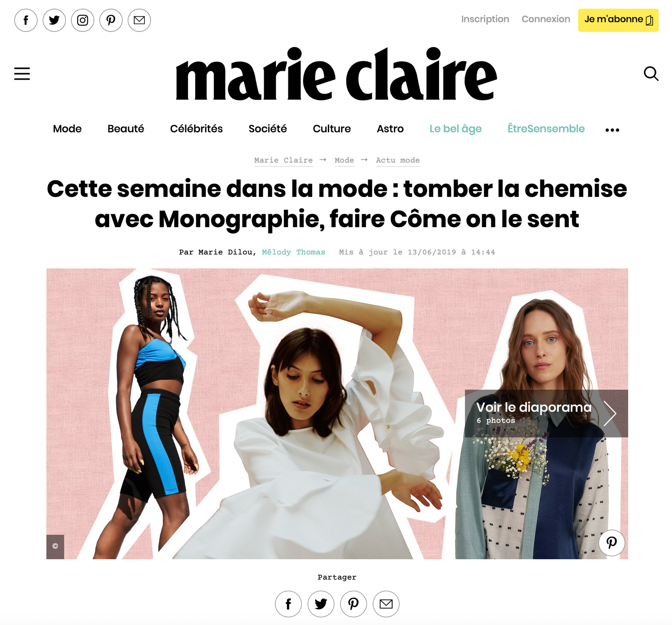Viewport: 672px width, 625px height.
Task: Advance slideshow with the diaporama arrow
Action: pyautogui.click(x=610, y=414)
